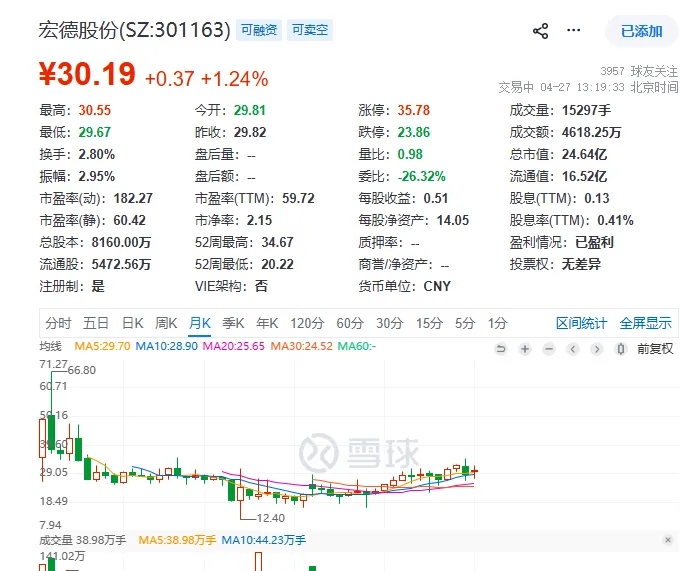The height and width of the screenshot is (571, 680).
Task: Click the current price ¥30.19
Action: coord(87,74)
